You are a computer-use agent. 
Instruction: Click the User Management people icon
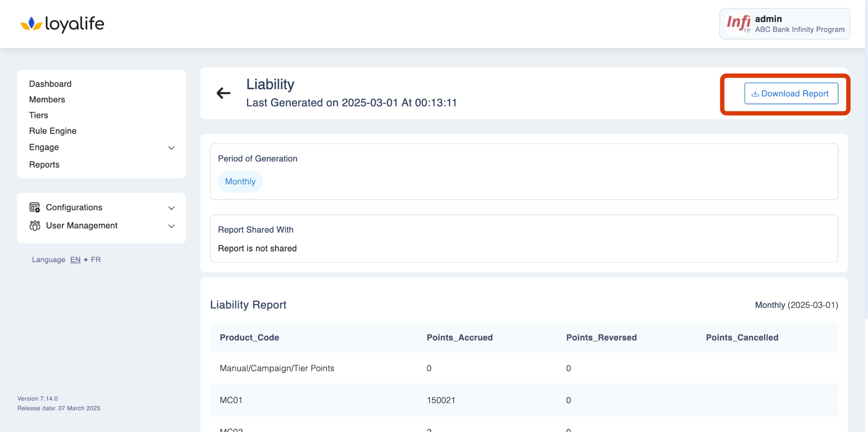coord(35,226)
